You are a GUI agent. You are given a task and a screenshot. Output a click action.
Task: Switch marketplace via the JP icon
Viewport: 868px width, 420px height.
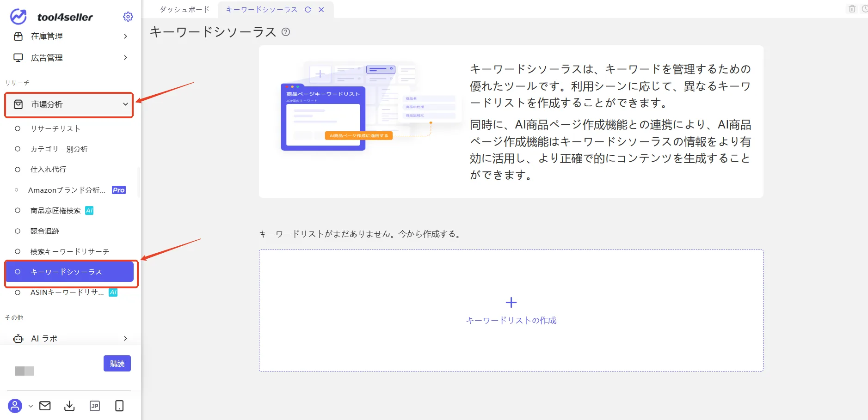pyautogui.click(x=95, y=406)
